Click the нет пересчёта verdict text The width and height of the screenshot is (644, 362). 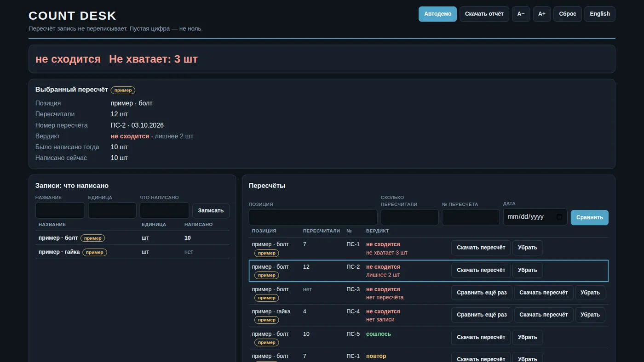coord(385,297)
